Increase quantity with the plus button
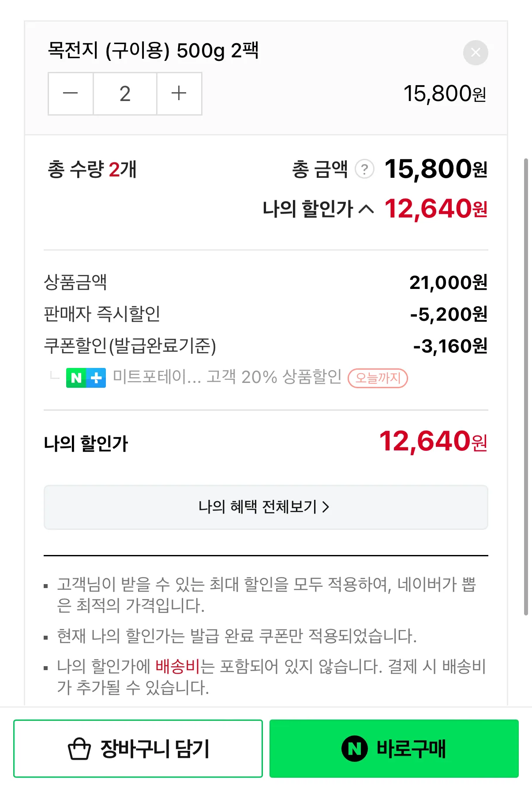The height and width of the screenshot is (791, 532). pyautogui.click(x=179, y=94)
